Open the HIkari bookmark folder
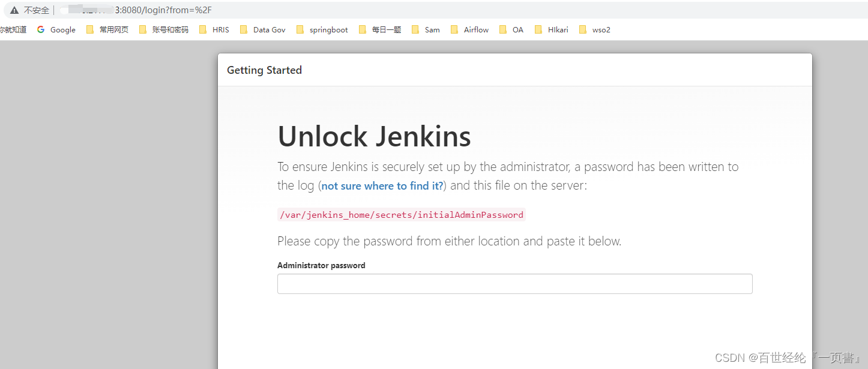 (x=551, y=29)
